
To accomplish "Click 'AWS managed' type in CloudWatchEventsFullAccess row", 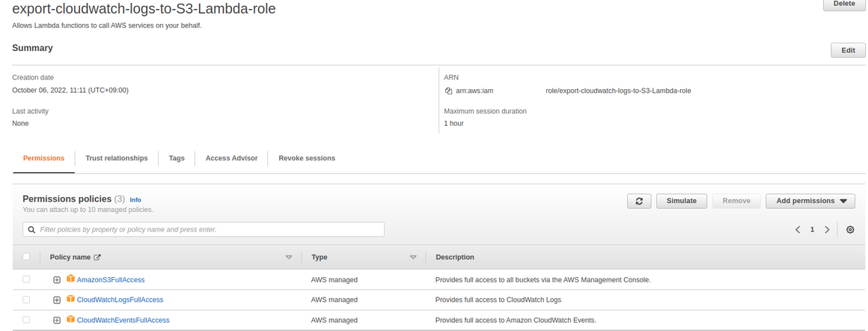I will [x=334, y=321].
